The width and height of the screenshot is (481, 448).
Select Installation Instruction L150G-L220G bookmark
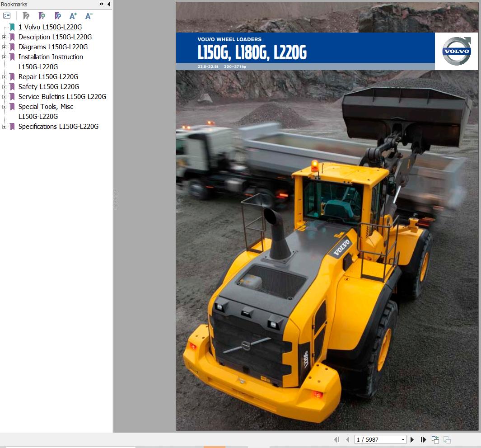[x=51, y=62]
